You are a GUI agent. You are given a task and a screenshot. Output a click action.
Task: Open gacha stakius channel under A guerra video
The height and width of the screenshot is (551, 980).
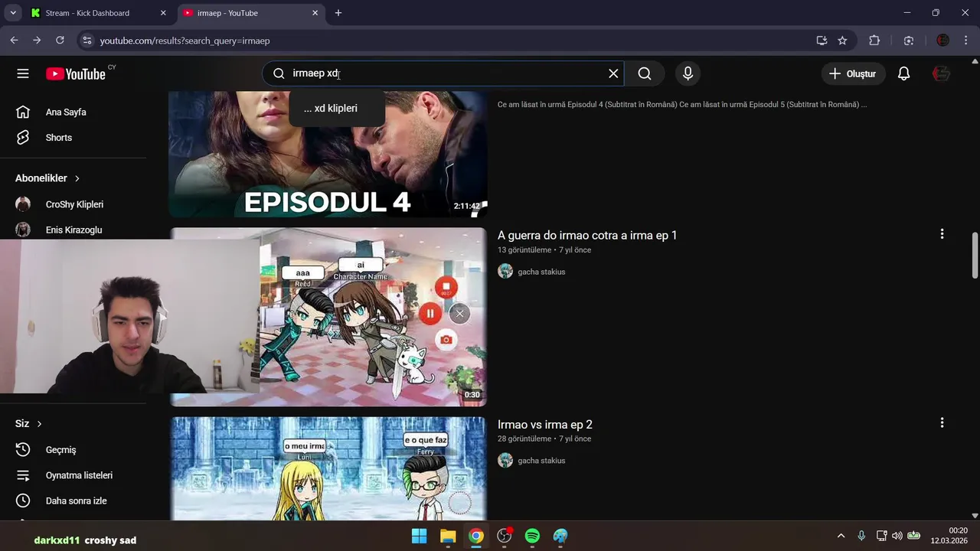(541, 272)
